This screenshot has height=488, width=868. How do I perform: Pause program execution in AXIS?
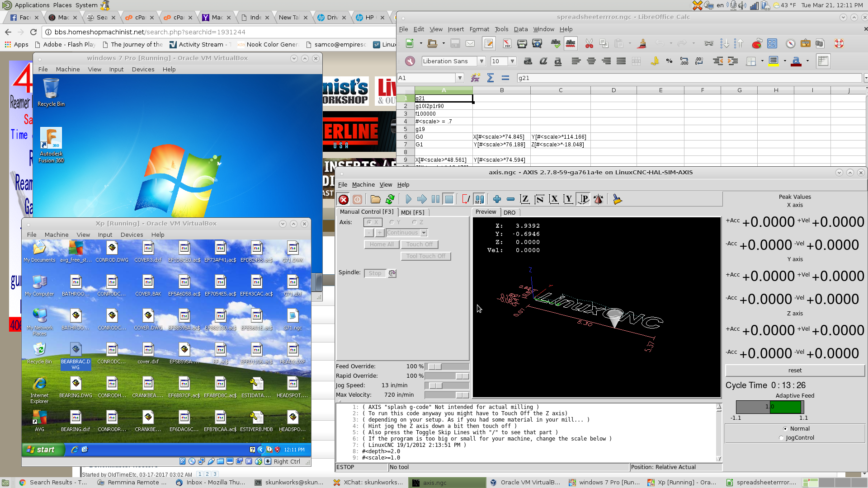pyautogui.click(x=435, y=199)
